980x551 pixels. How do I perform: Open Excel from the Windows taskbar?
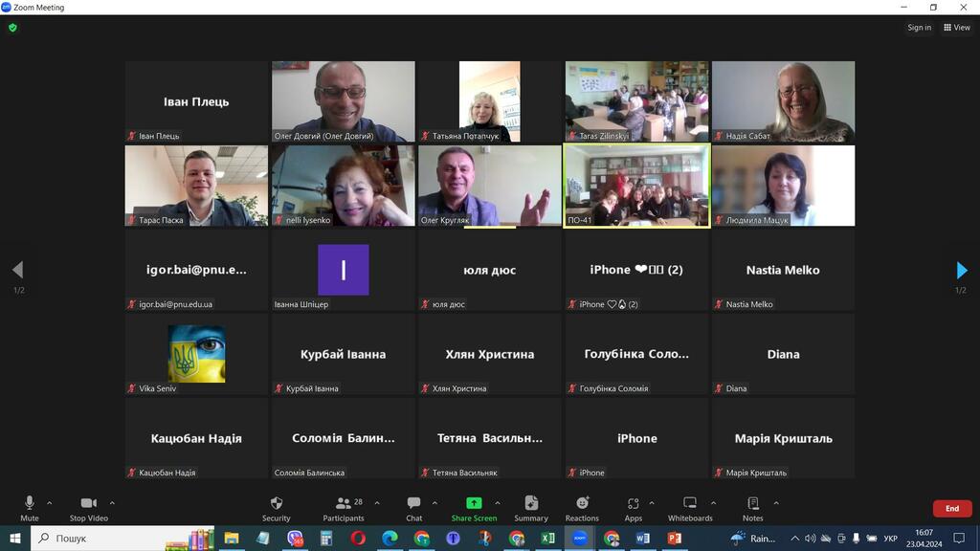pos(547,539)
